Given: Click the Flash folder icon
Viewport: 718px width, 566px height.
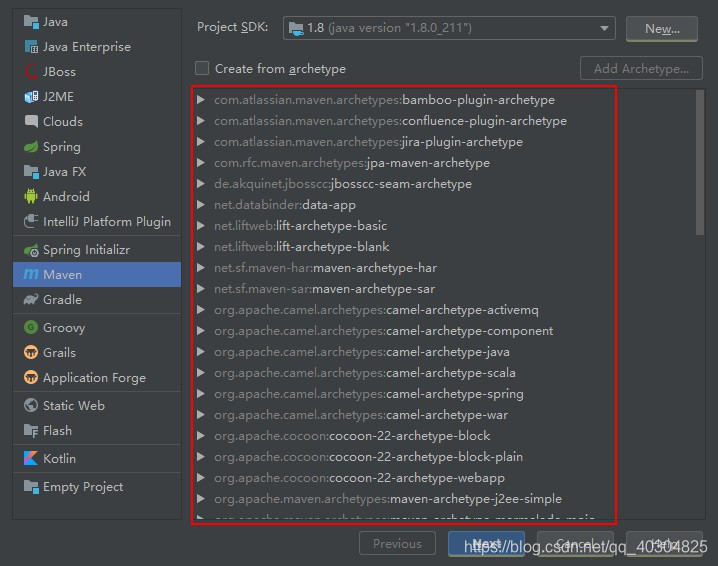Looking at the screenshot, I should point(31,430).
